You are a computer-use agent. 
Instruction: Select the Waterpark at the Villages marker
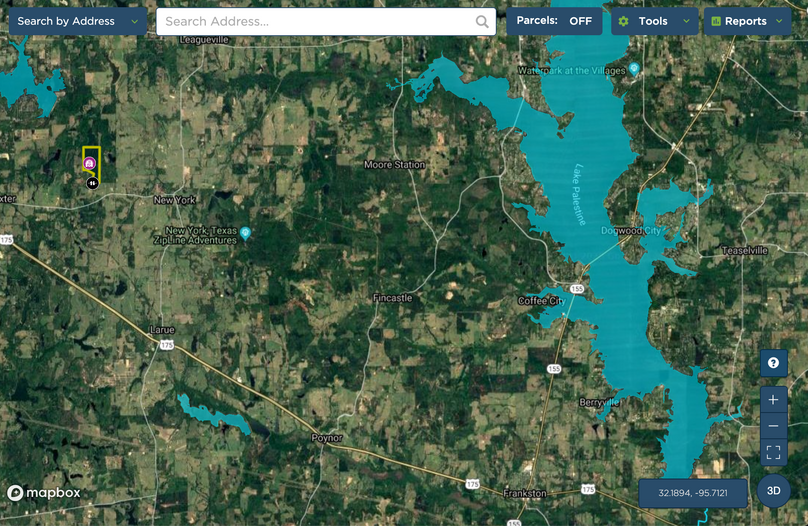(x=634, y=68)
